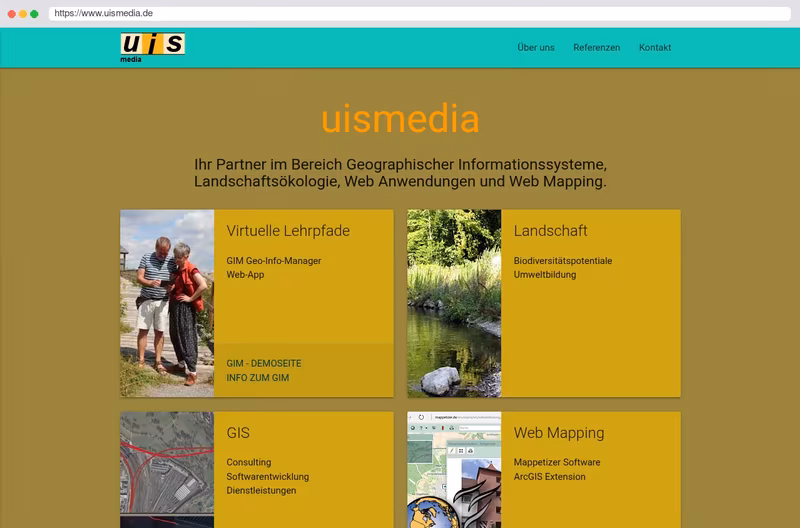This screenshot has width=800, height=528.
Task: Click the Biodiversitätspotentiale text
Action: [562, 261]
